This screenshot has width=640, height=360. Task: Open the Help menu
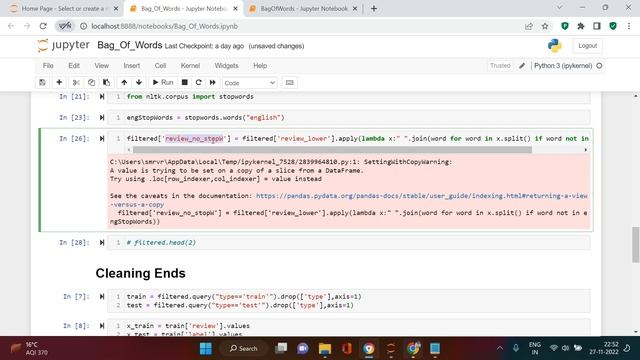point(260,66)
